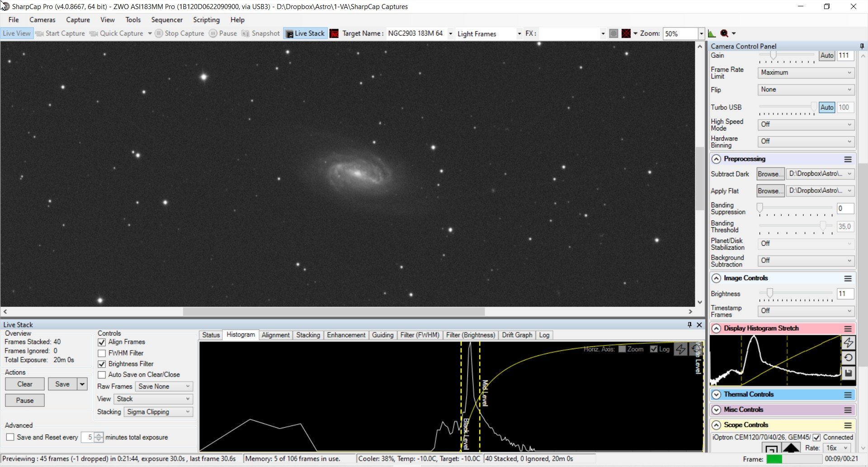This screenshot has width=868, height=467.
Task: Toggle the Brightness Filter checkbox
Action: click(102, 364)
